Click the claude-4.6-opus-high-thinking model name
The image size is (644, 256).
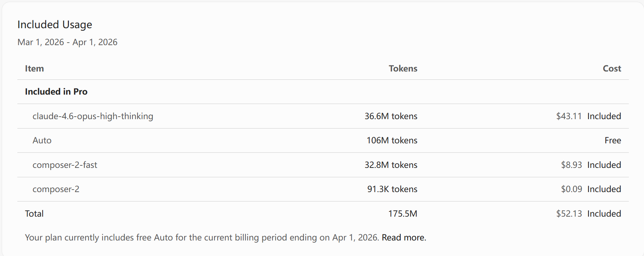tap(93, 116)
